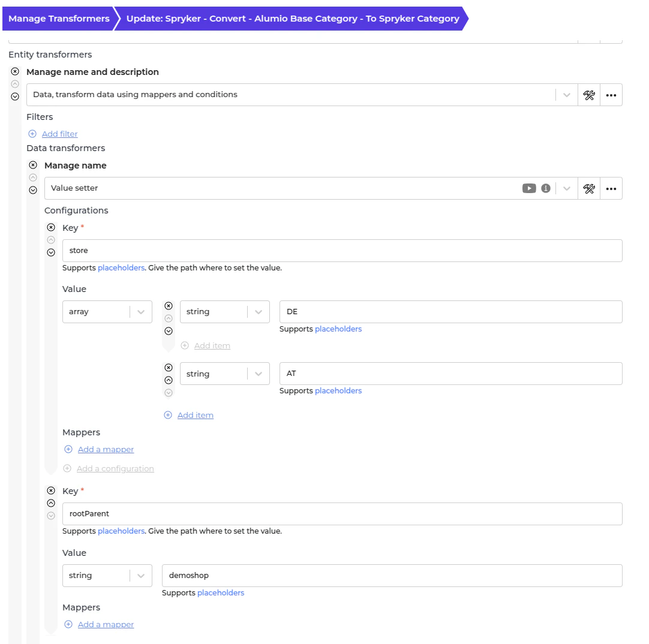Click Add a mapper under store key
The image size is (649, 644).
click(106, 449)
